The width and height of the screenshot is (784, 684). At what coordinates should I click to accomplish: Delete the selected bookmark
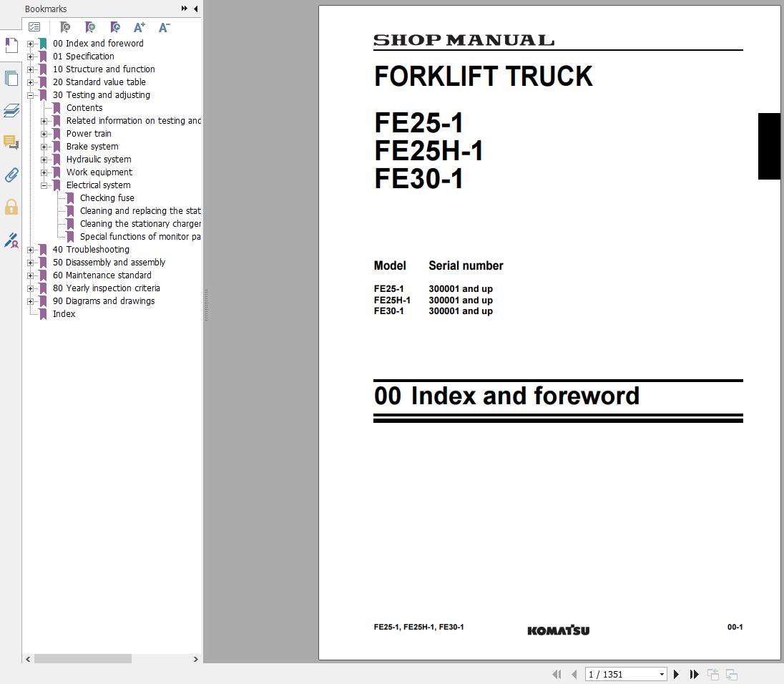pyautogui.click(x=64, y=26)
